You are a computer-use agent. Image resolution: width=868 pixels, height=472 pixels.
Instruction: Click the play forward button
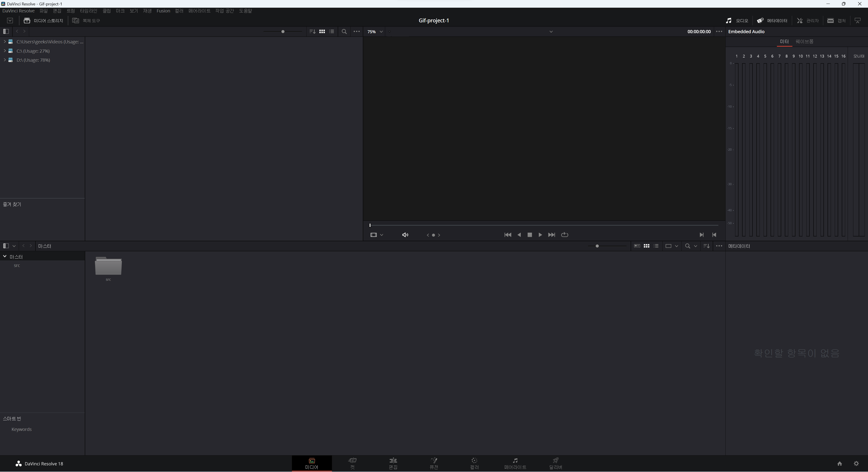click(x=540, y=235)
